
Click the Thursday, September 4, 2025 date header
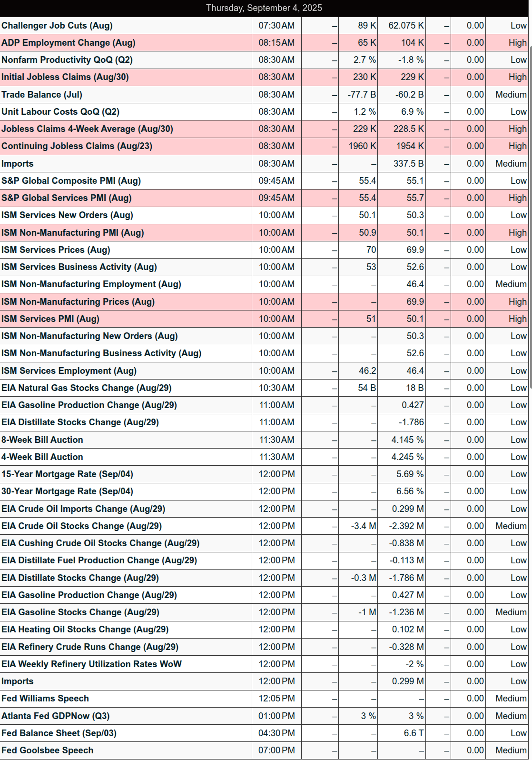tap(264, 8)
